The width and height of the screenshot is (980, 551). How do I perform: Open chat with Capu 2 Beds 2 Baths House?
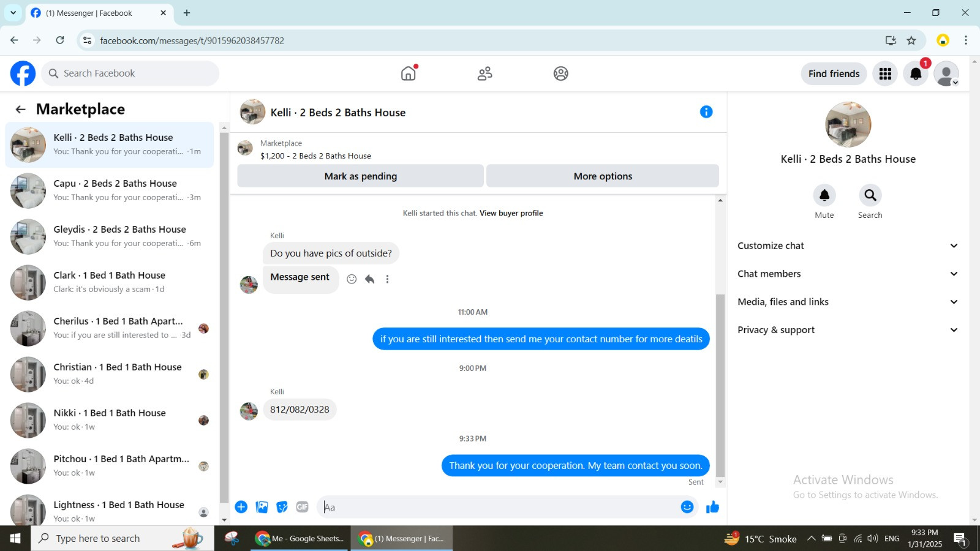point(110,190)
